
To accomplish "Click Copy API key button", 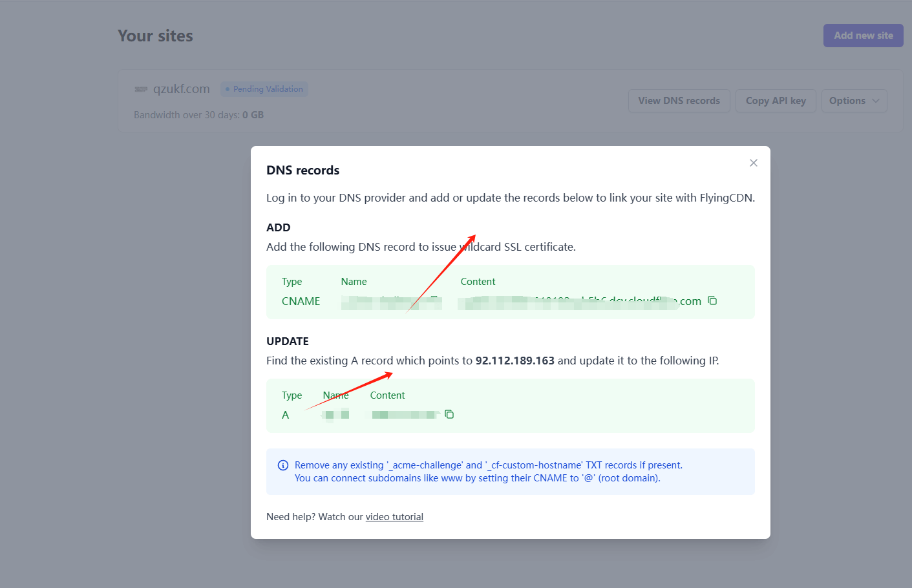I will point(776,101).
